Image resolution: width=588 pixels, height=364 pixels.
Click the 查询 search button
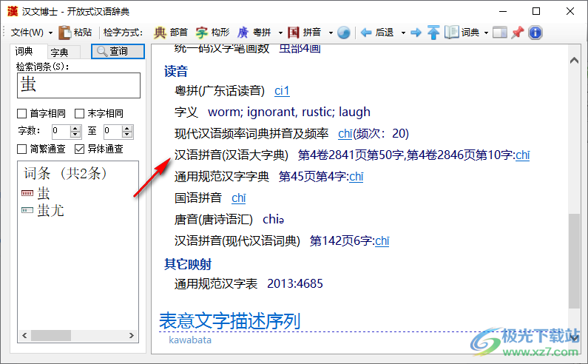[x=118, y=51]
